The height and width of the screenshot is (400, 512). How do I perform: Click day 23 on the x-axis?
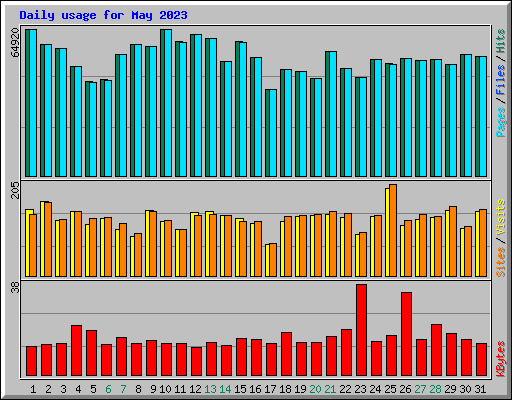click(360, 389)
